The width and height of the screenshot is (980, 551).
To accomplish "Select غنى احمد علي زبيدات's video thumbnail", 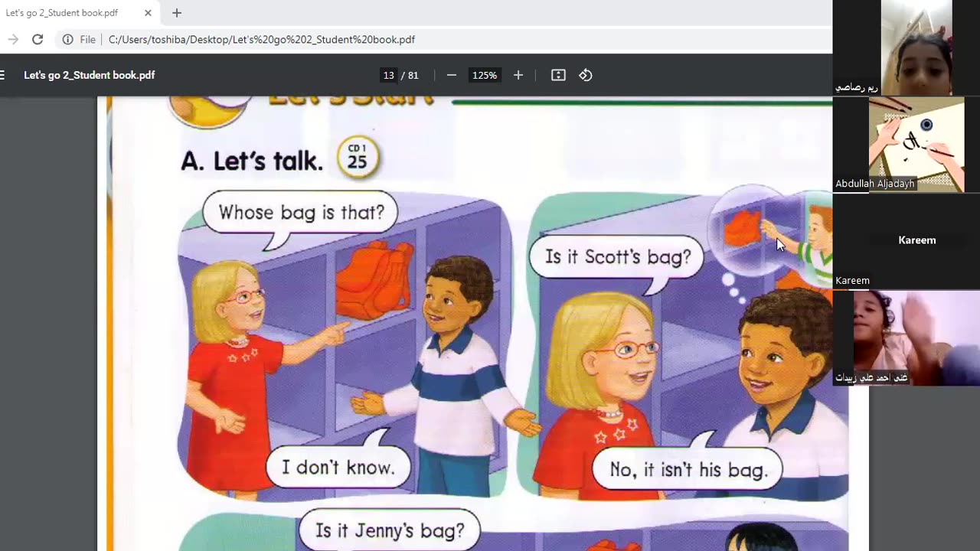I will click(x=906, y=337).
